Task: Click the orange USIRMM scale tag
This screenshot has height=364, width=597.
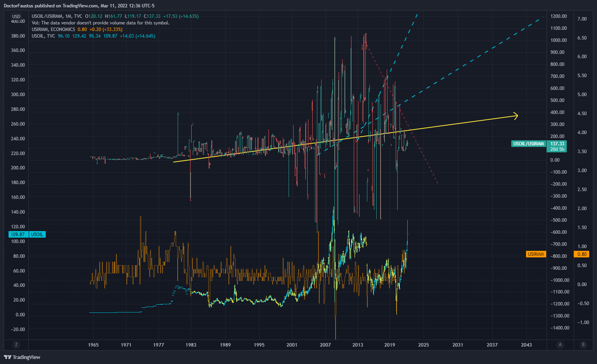Action: tap(536, 254)
